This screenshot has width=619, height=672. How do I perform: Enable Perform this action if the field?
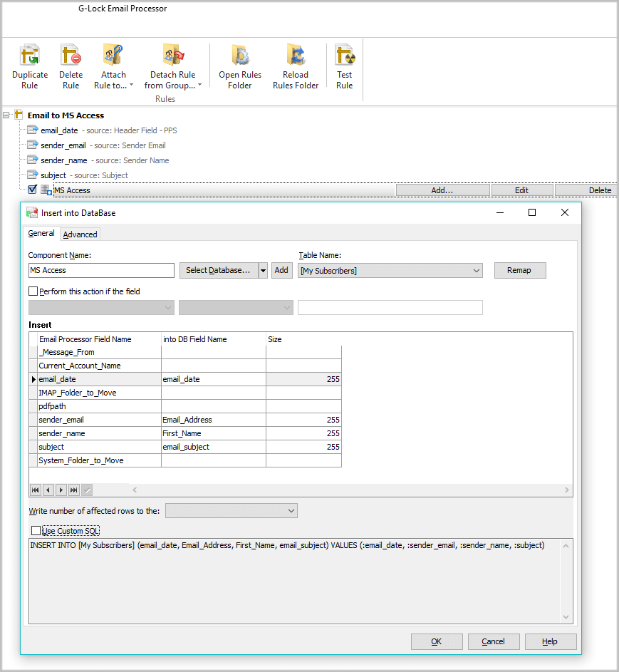[x=33, y=291]
